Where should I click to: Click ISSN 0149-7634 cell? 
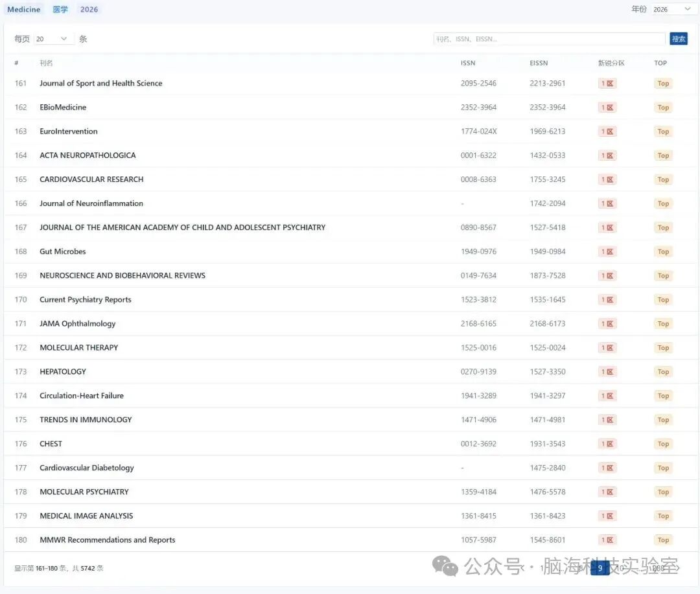[x=478, y=276]
